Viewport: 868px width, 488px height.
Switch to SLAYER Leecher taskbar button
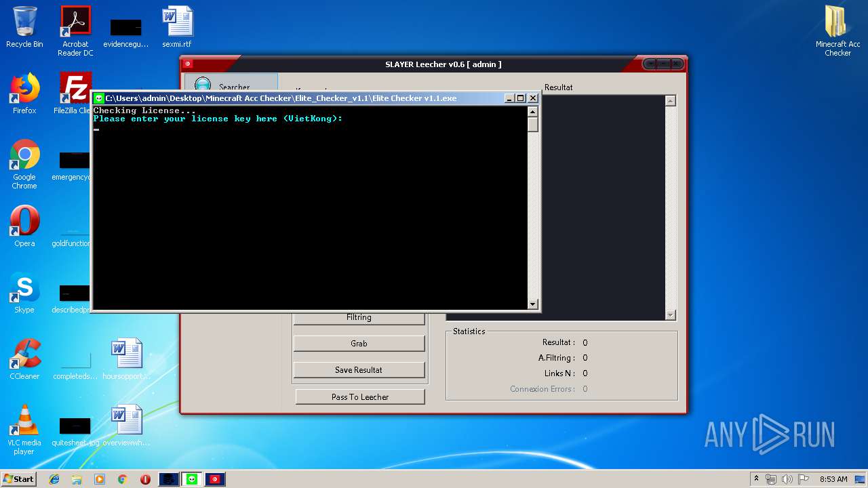[215, 479]
